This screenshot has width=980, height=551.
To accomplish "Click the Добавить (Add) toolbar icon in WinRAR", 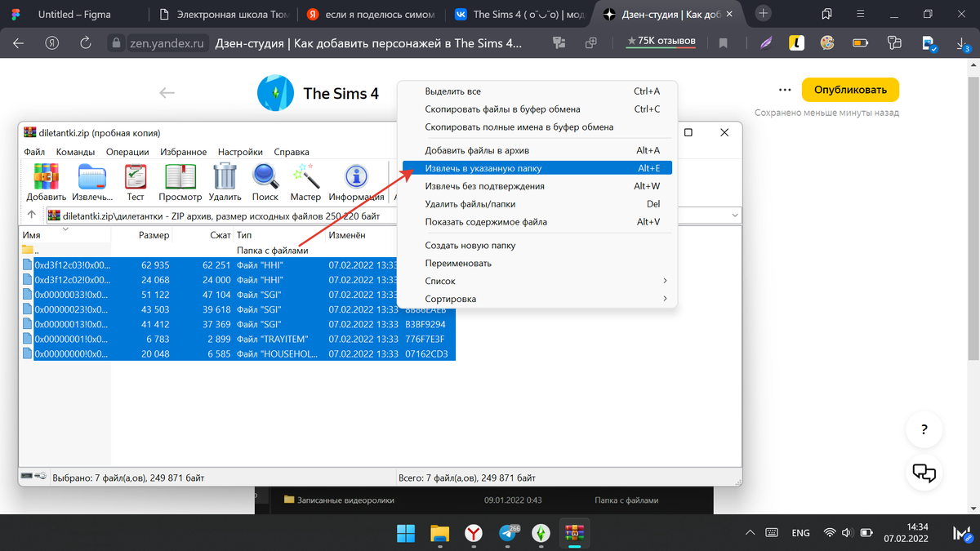I will (x=46, y=177).
